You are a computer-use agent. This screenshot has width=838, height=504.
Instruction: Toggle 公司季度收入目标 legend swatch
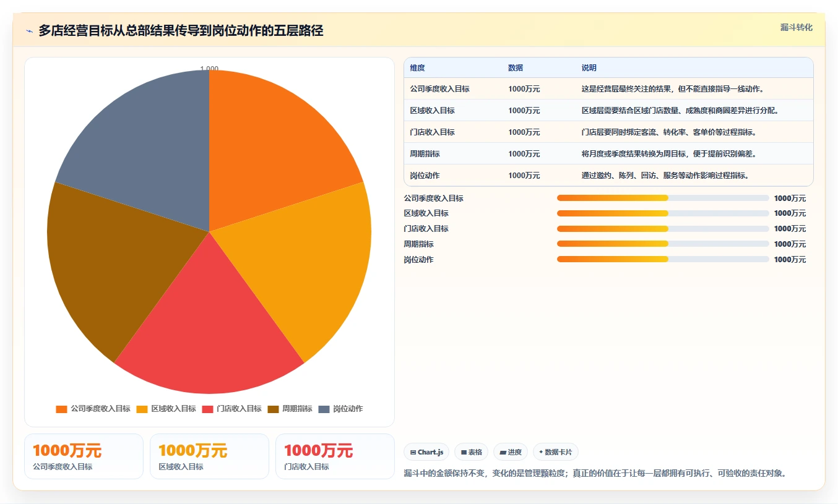tap(61, 409)
